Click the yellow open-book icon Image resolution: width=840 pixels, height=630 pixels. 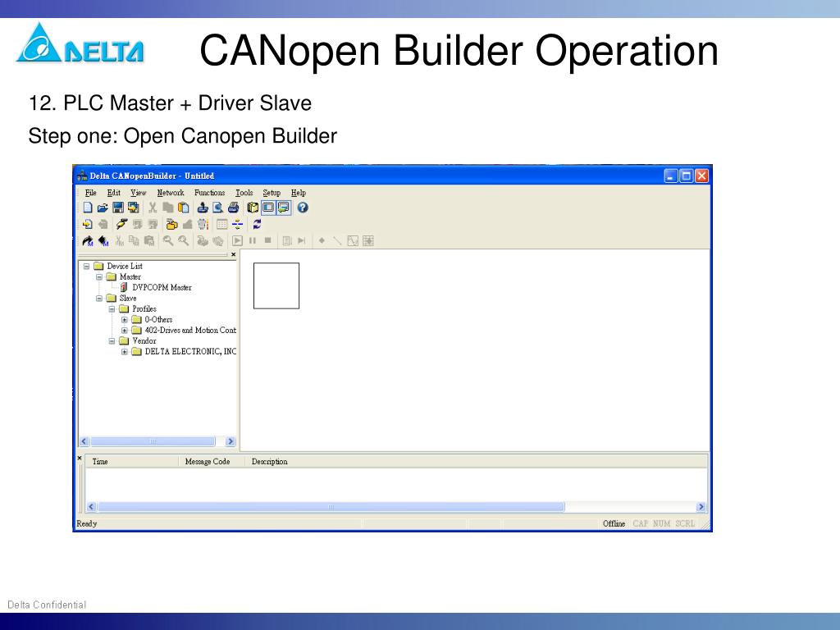[x=253, y=208]
